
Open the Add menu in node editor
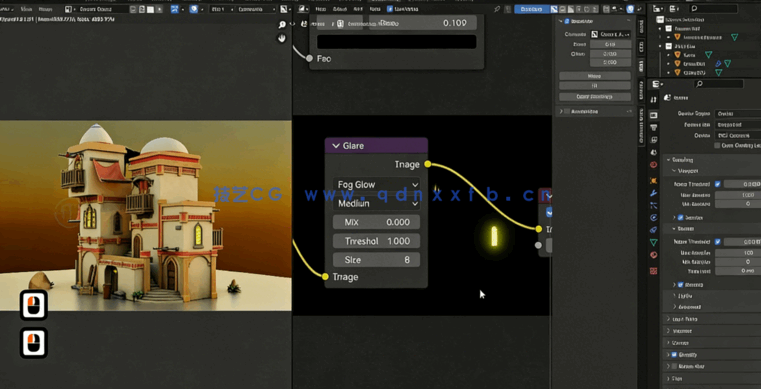click(x=358, y=9)
